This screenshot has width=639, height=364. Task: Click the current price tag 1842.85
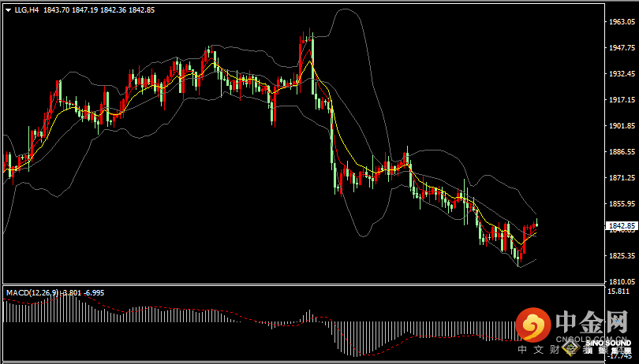(621, 226)
